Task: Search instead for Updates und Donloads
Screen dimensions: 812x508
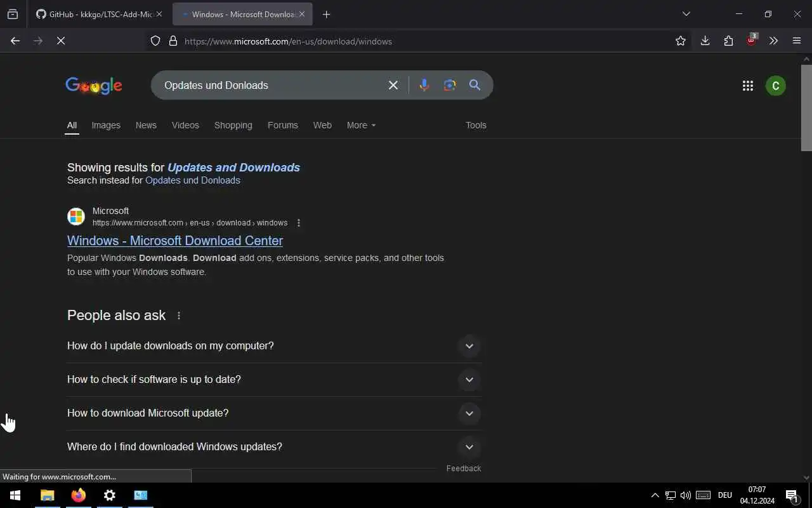Action: 193,180
